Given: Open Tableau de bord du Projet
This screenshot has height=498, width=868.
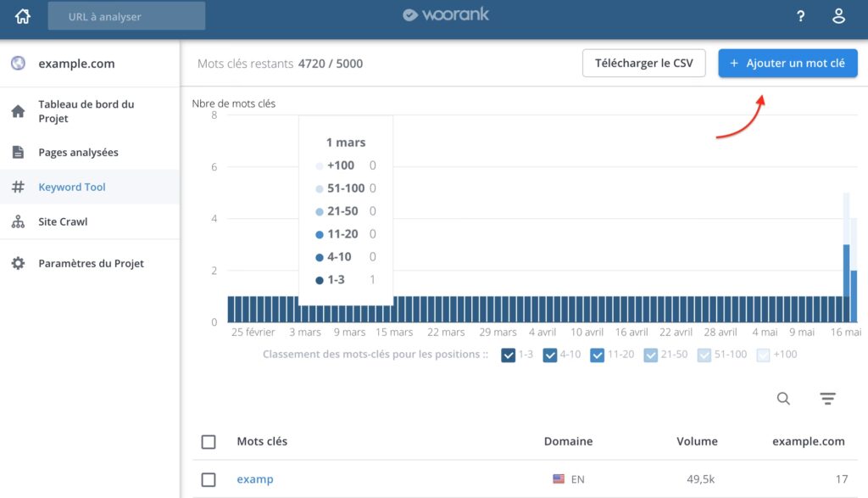Looking at the screenshot, I should point(86,111).
